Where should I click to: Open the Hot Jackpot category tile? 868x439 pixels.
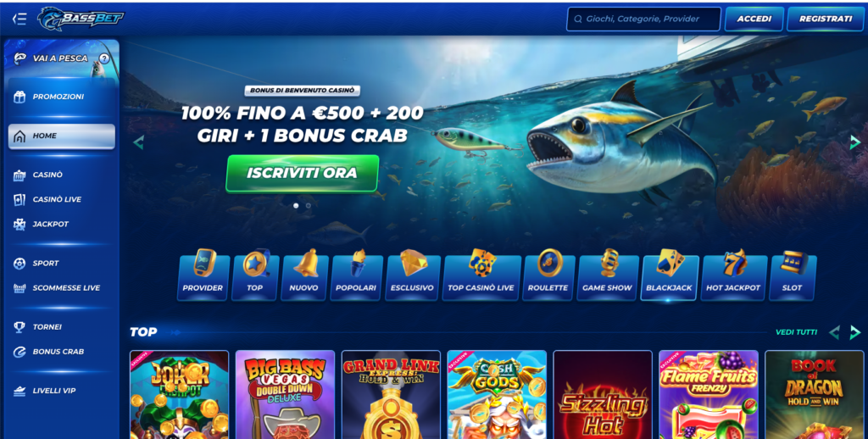click(x=733, y=275)
